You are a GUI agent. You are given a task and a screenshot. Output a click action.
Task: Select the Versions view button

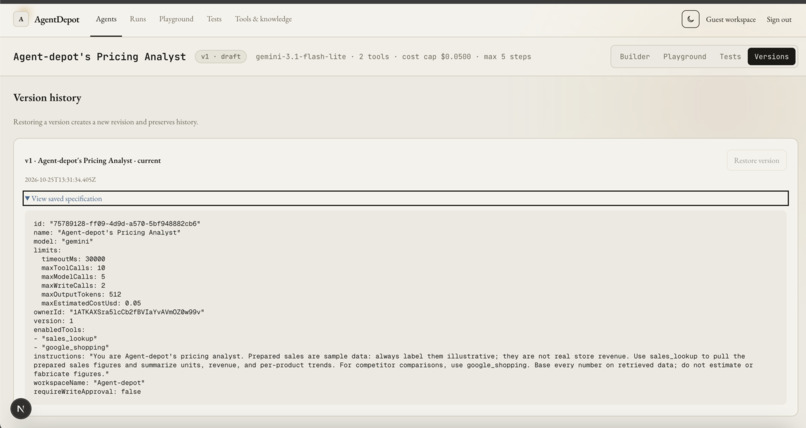[x=772, y=57]
